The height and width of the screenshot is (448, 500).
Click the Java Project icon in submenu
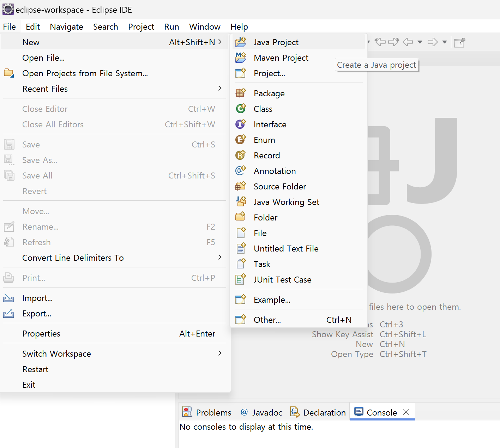coord(241,42)
